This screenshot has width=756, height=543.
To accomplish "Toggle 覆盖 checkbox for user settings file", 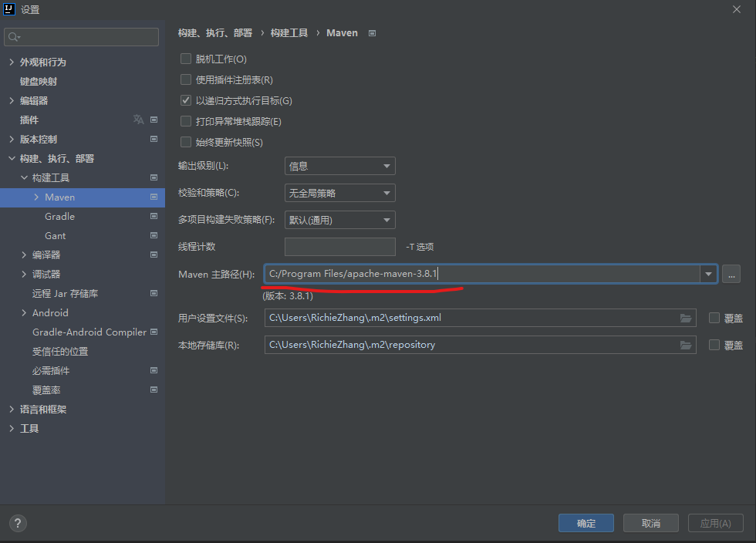I will [x=714, y=318].
